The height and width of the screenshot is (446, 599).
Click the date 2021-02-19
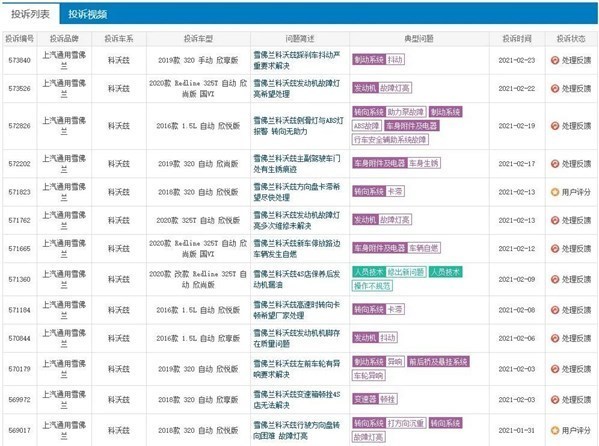coord(517,126)
